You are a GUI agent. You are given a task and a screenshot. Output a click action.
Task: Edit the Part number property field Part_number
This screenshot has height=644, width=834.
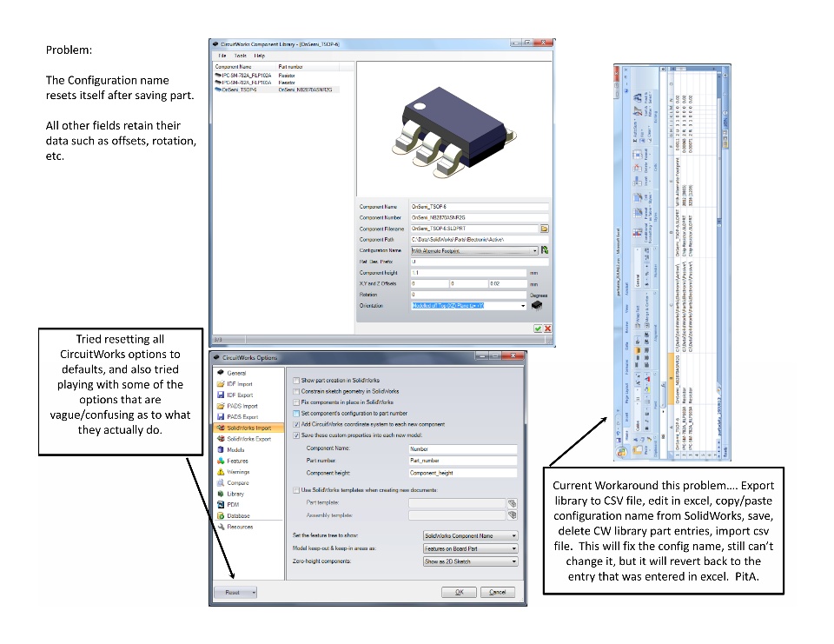pos(463,461)
